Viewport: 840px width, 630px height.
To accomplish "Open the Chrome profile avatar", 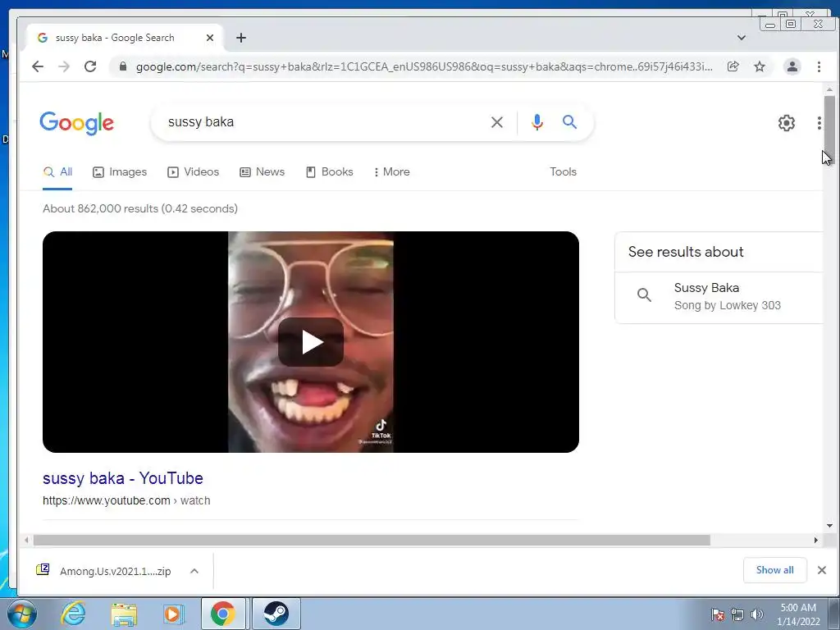I will tap(792, 66).
